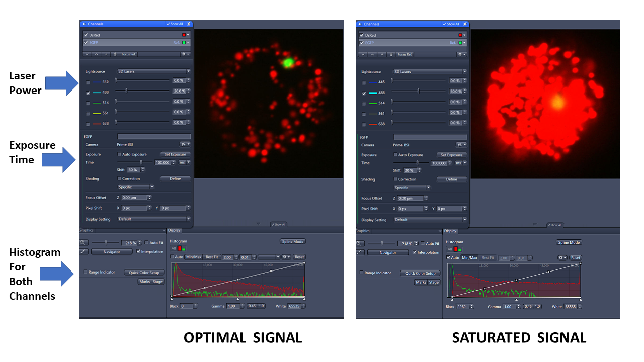644x362 pixels.
Task: Select the red channel histogram icon in right panel
Action: (456, 249)
